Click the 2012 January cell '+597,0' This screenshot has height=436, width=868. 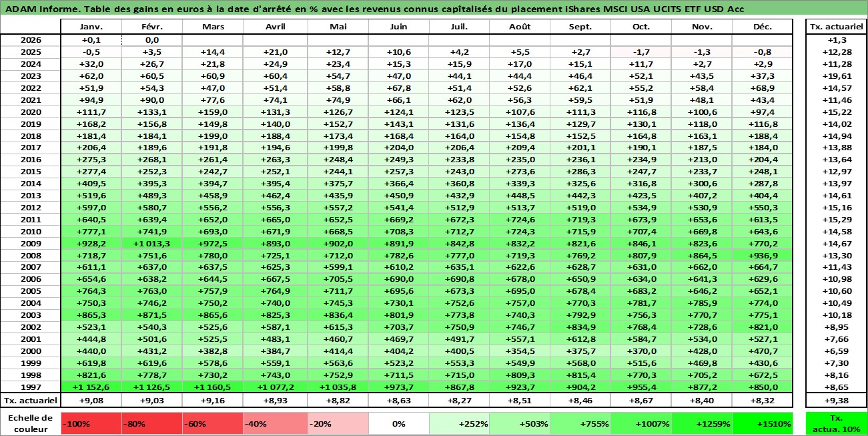[91, 207]
